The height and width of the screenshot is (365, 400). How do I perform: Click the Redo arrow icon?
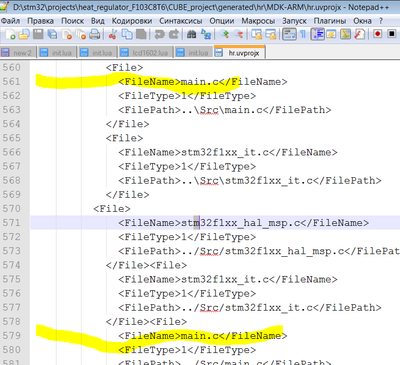coord(173,34)
